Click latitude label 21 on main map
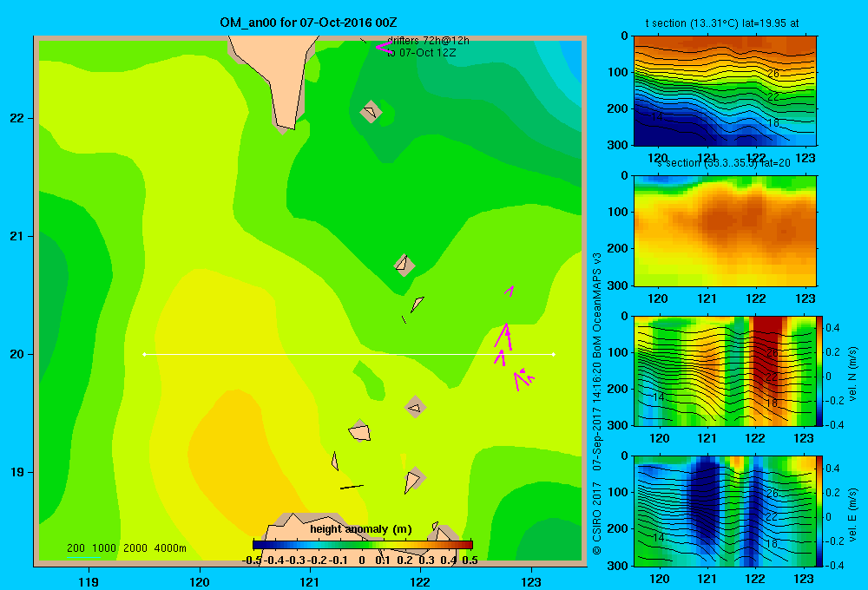This screenshot has width=868, height=590. 17,236
